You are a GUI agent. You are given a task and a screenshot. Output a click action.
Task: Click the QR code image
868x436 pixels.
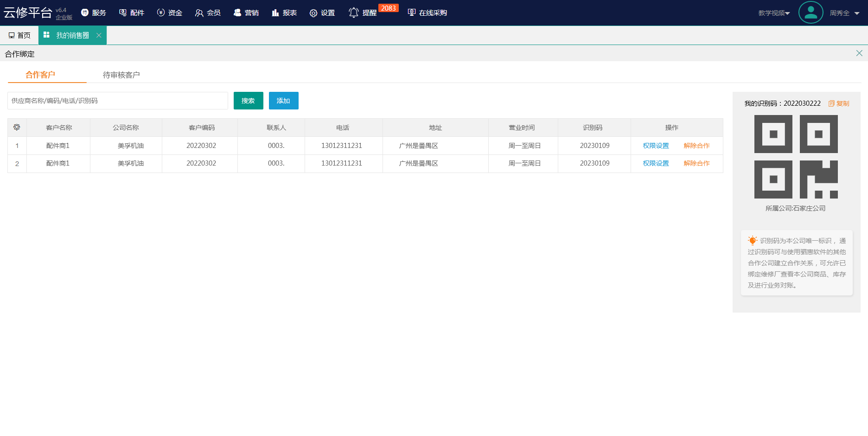pyautogui.click(x=796, y=156)
